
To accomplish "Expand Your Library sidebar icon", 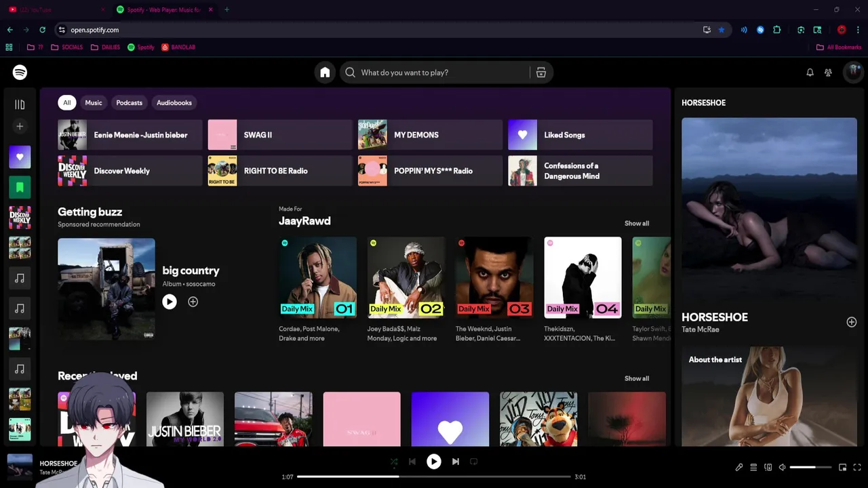I will (20, 104).
